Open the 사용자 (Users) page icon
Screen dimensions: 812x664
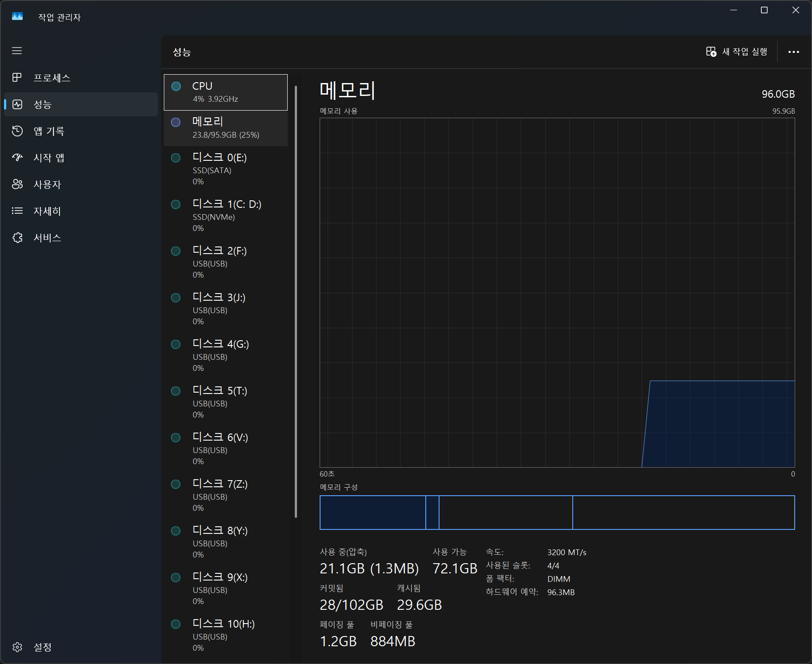click(17, 184)
